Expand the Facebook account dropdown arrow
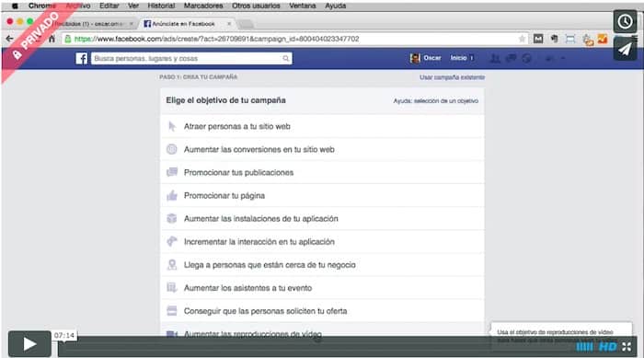The width and height of the screenshot is (644, 358). click(563, 58)
